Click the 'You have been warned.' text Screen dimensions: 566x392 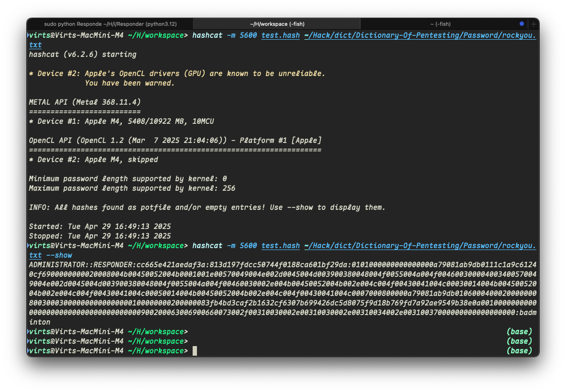(130, 83)
